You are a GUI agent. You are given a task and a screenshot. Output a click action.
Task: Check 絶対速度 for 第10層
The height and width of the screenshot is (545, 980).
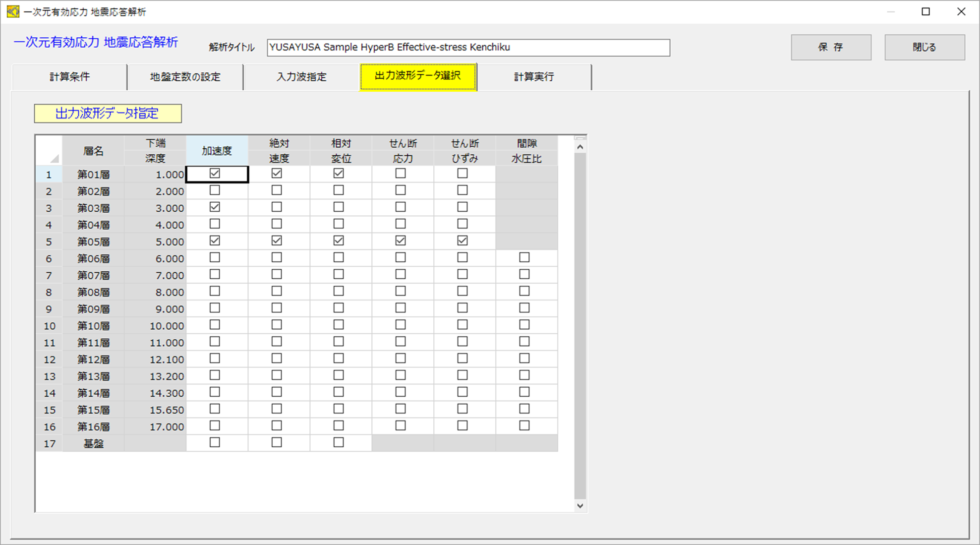click(277, 325)
